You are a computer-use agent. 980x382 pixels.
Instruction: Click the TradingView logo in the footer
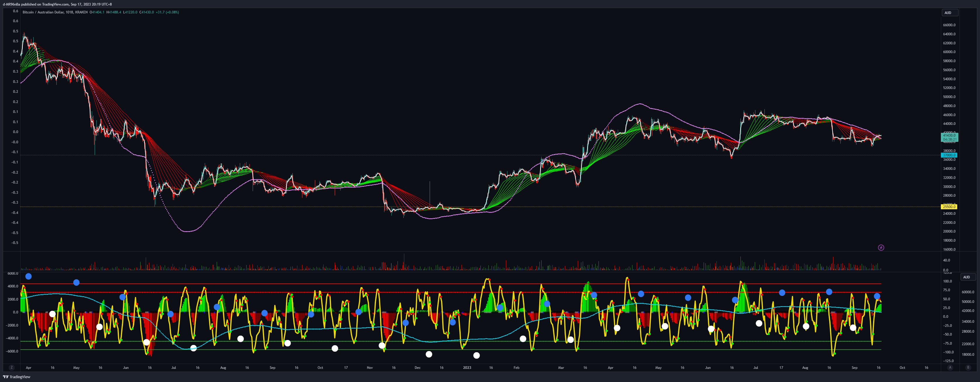pyautogui.click(x=17, y=377)
